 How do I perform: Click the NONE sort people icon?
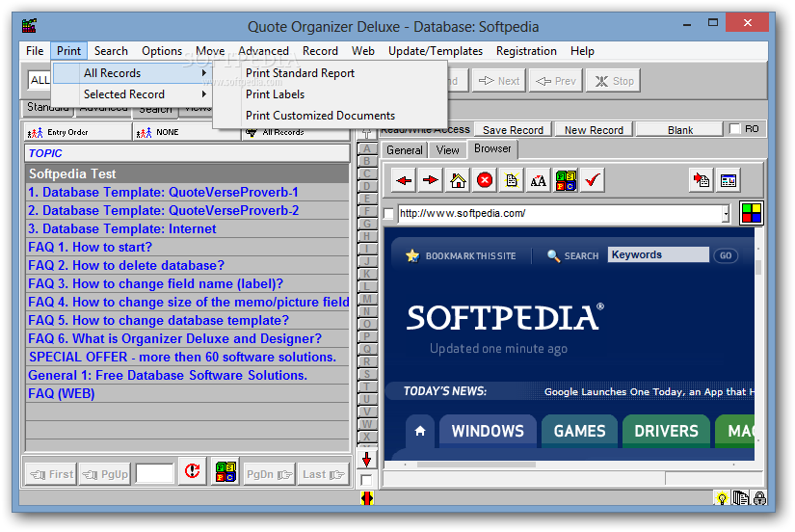coord(144,132)
